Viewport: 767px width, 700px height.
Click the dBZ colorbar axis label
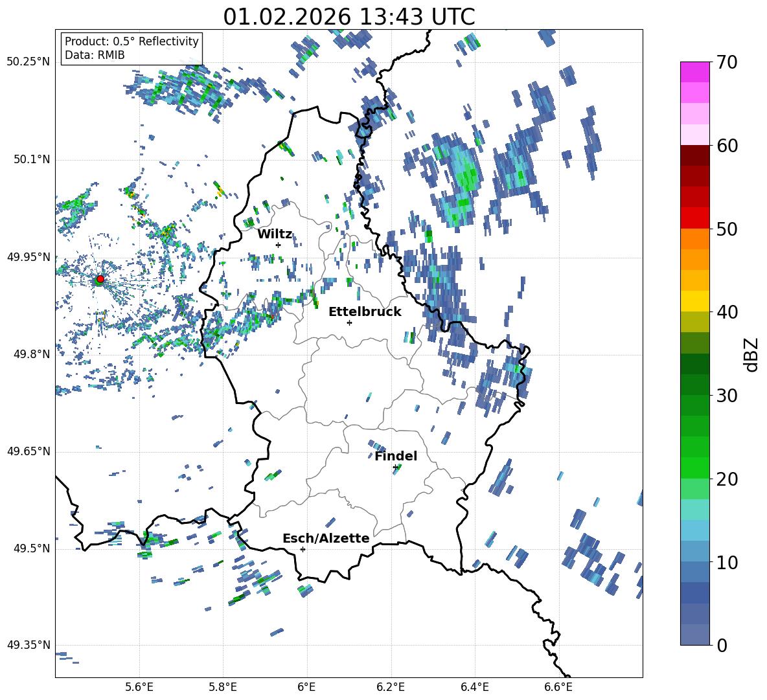pyautogui.click(x=752, y=354)
